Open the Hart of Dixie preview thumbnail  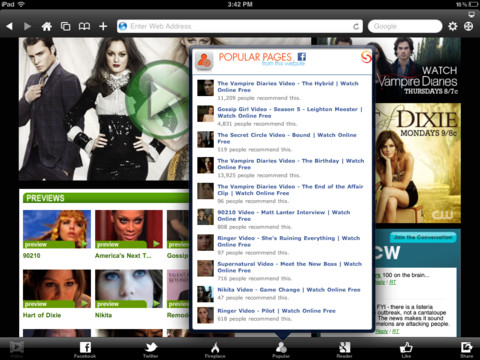point(57,289)
